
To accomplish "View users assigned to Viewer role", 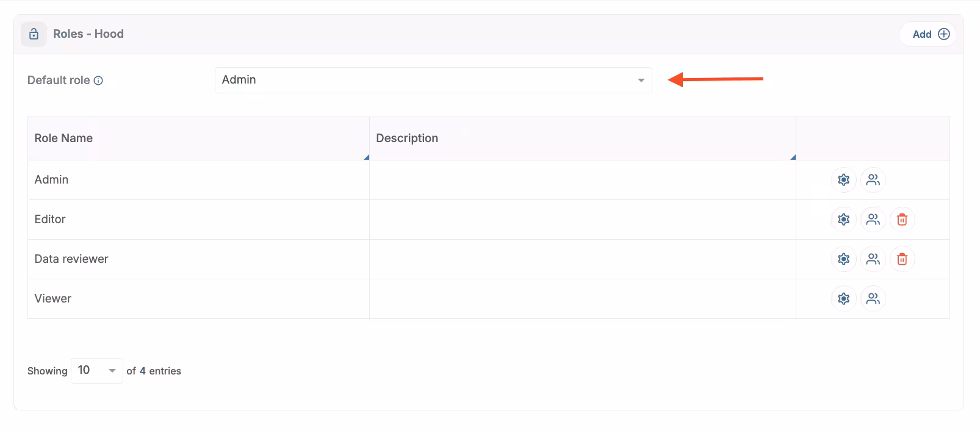I will point(873,299).
